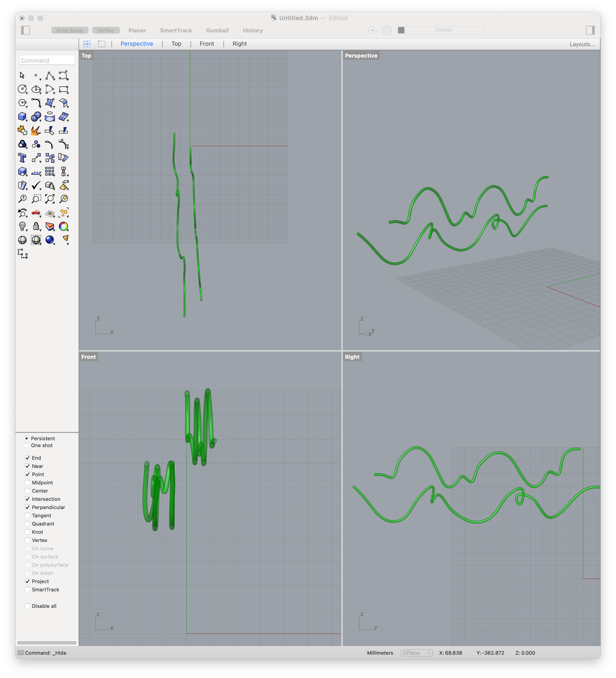Select the box solid tool
The height and width of the screenshot is (678, 616).
22,116
